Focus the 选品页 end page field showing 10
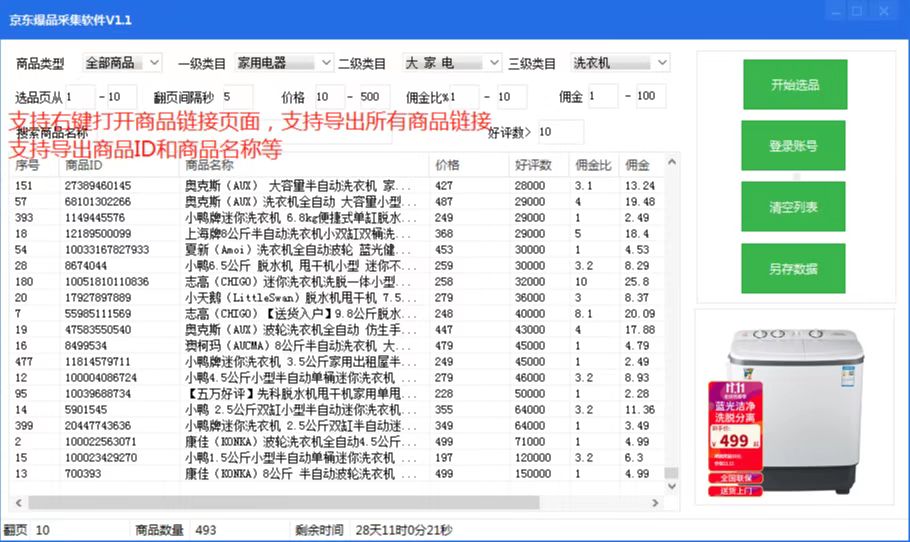 [122, 97]
